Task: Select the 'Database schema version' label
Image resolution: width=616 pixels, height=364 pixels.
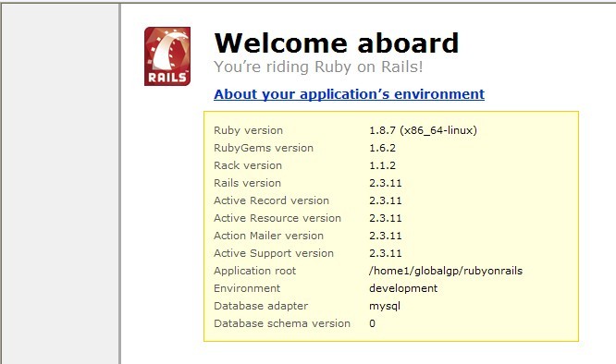Action: click(282, 323)
